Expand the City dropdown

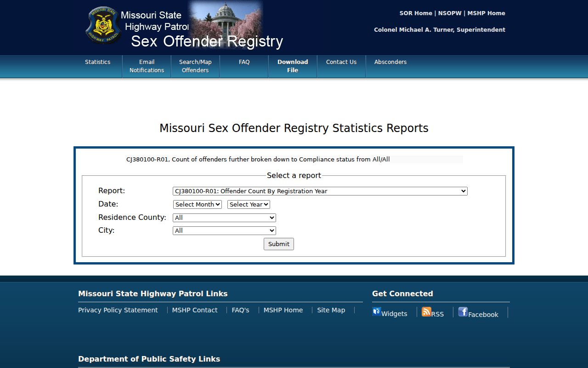[224, 230]
